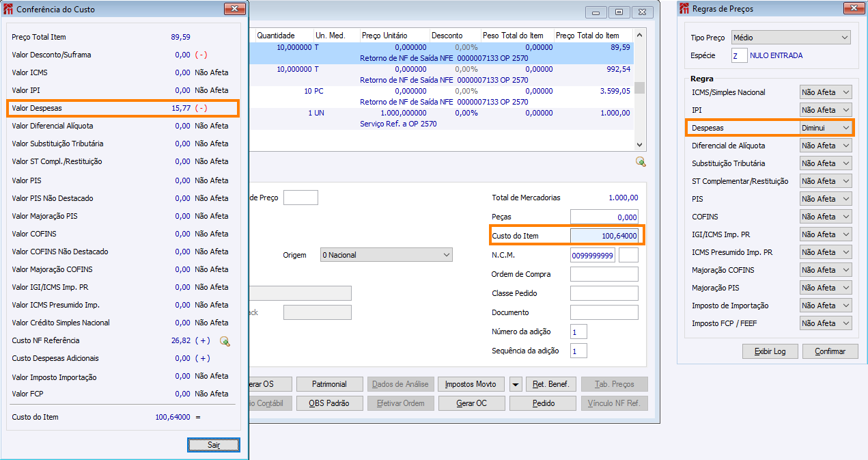Click N.C.M. input field

click(x=593, y=255)
